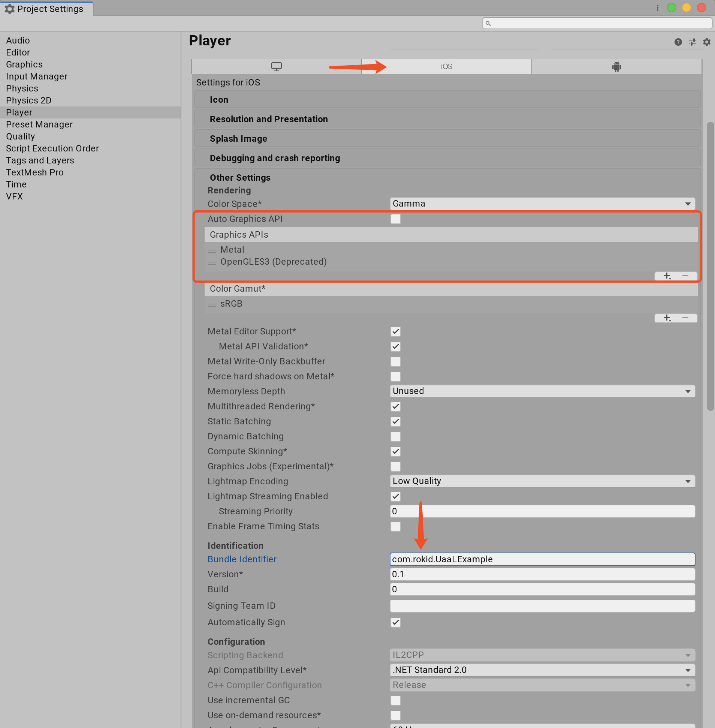The width and height of the screenshot is (715, 728).
Task: Expand Debugging and crash reporting section
Action: [x=447, y=158]
